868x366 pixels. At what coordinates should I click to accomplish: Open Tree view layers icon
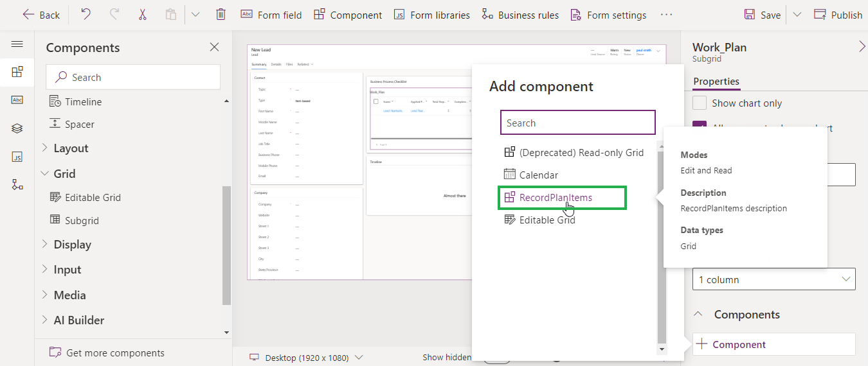(17, 128)
